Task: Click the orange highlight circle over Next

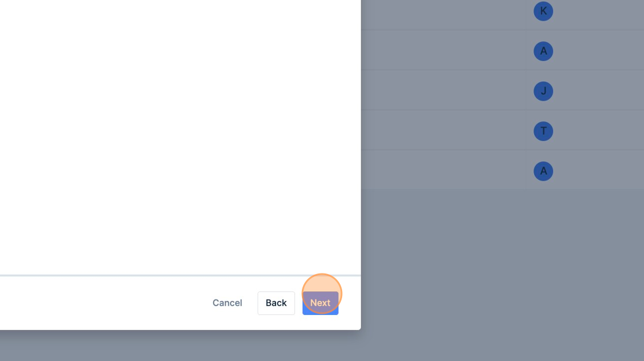Action: pos(322,294)
